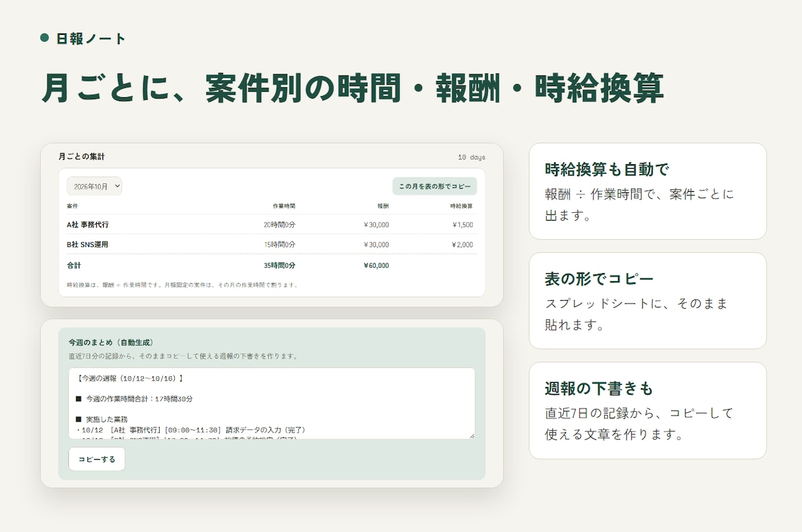Click the 作業時間 column header
Viewport: 802px width, 532px height.
pos(284,206)
